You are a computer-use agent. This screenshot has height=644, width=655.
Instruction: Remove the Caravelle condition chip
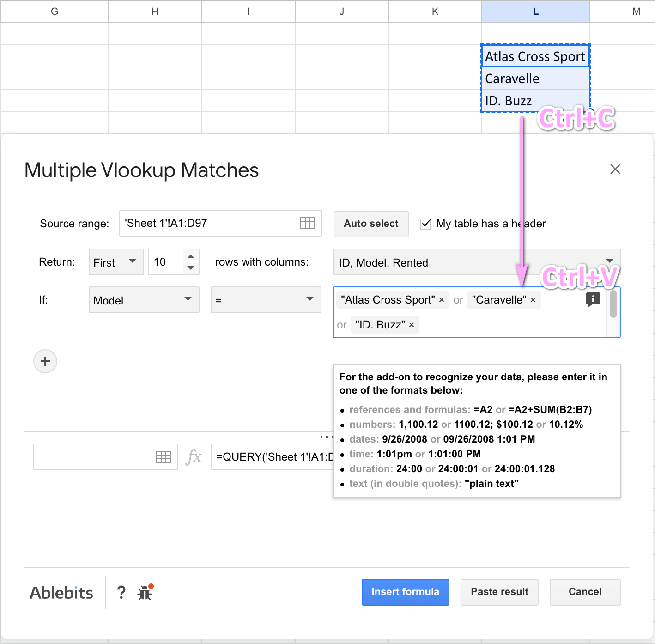point(533,300)
